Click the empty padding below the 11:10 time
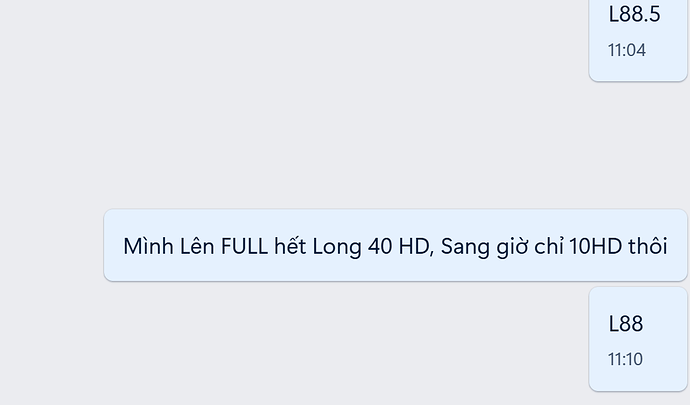 [x=638, y=379]
